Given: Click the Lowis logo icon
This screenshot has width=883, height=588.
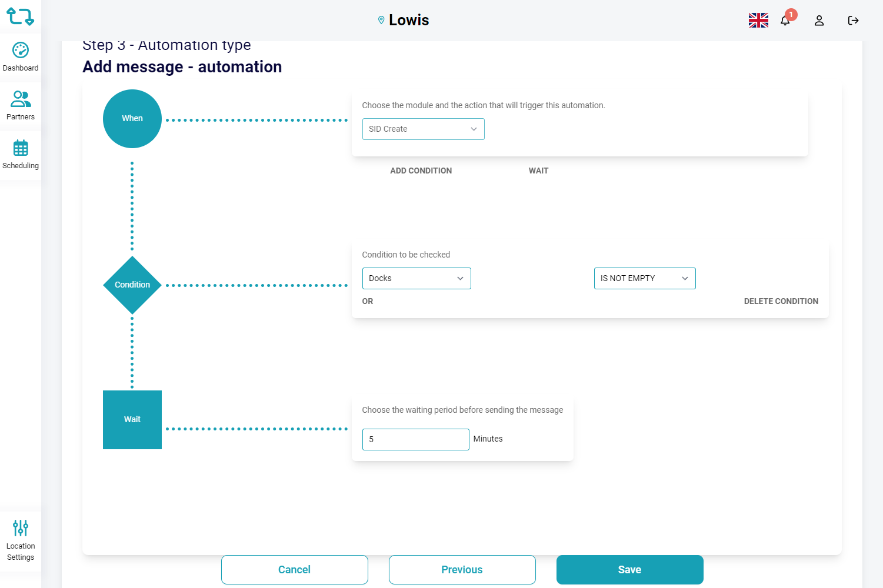Looking at the screenshot, I should click(x=20, y=16).
